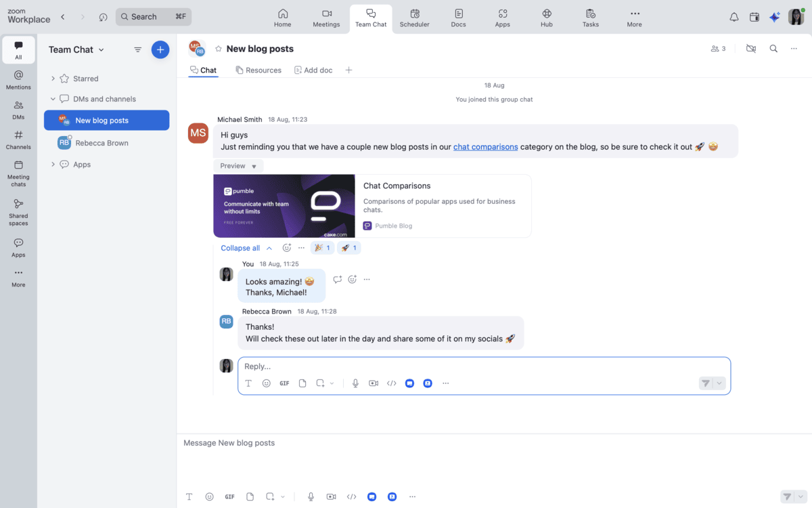Open the Channels section

coord(18,137)
